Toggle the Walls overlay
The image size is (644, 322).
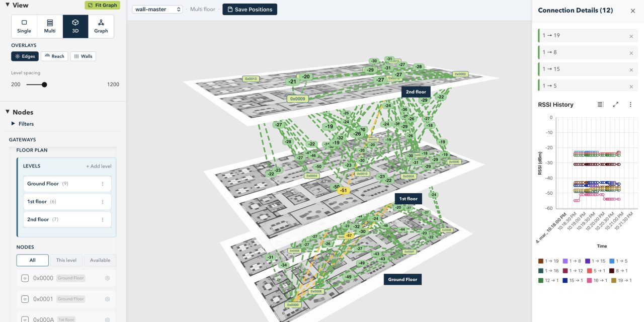click(x=83, y=56)
